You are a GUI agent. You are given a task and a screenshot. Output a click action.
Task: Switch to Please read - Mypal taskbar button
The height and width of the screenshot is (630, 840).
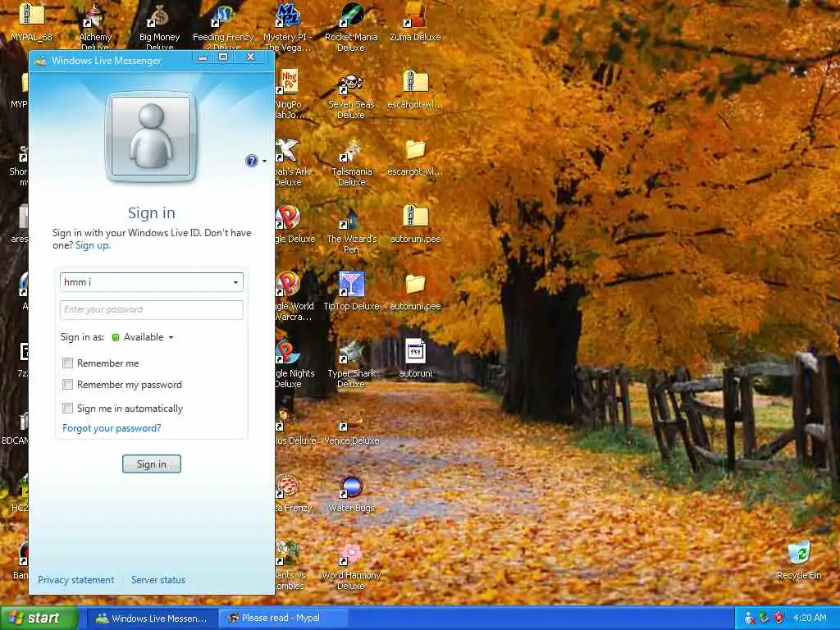[x=282, y=619]
